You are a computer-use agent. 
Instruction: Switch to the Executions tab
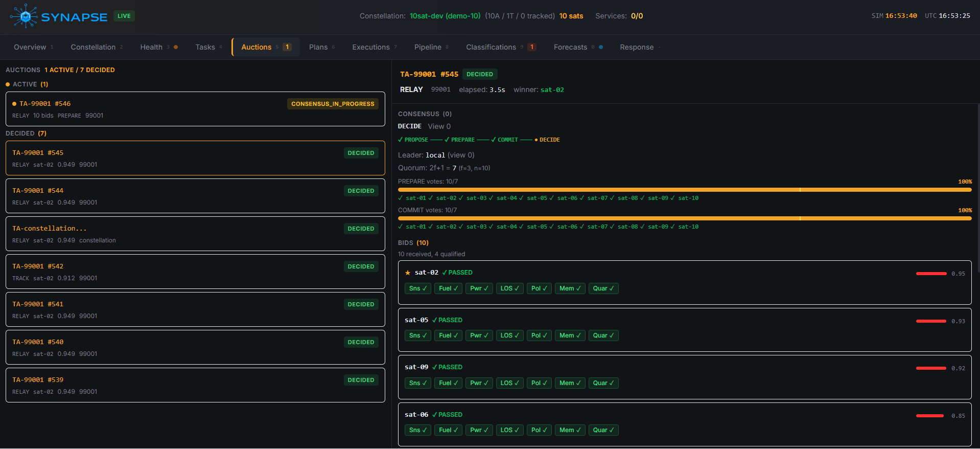pyautogui.click(x=374, y=47)
